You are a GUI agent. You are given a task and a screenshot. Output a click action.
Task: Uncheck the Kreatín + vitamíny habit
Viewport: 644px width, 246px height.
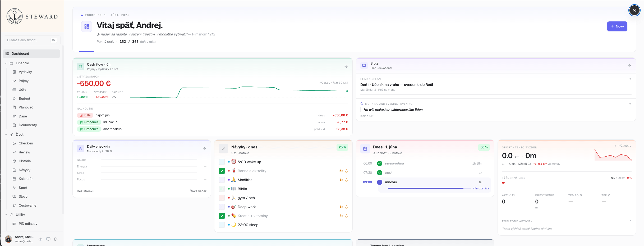click(222, 216)
